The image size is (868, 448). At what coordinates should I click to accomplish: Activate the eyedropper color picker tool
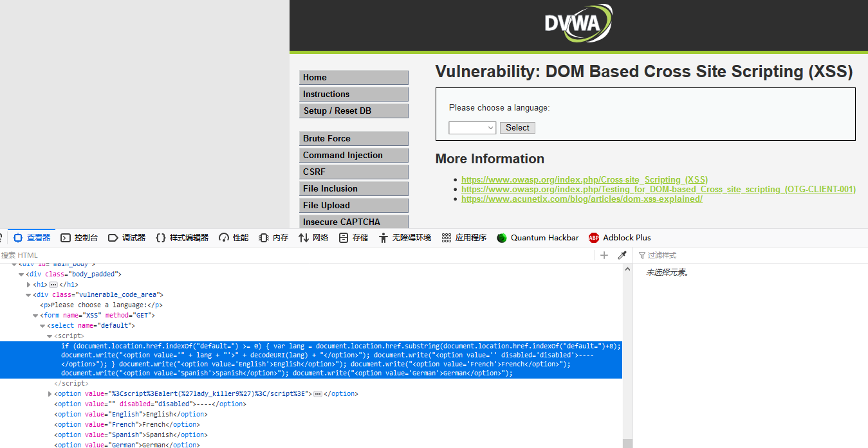pyautogui.click(x=622, y=255)
